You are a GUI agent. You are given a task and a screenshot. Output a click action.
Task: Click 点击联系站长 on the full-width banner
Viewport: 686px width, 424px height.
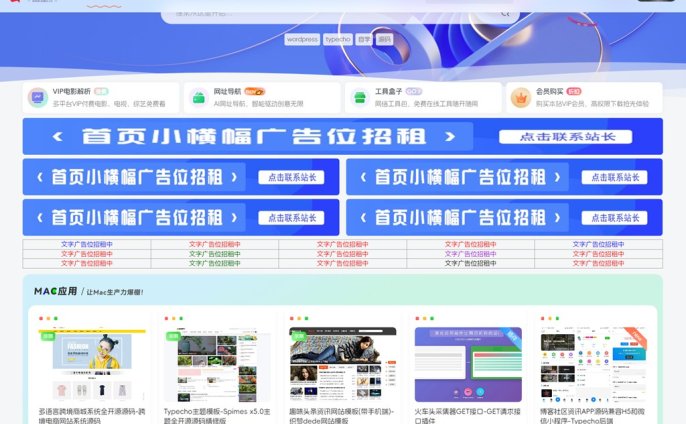click(x=566, y=137)
